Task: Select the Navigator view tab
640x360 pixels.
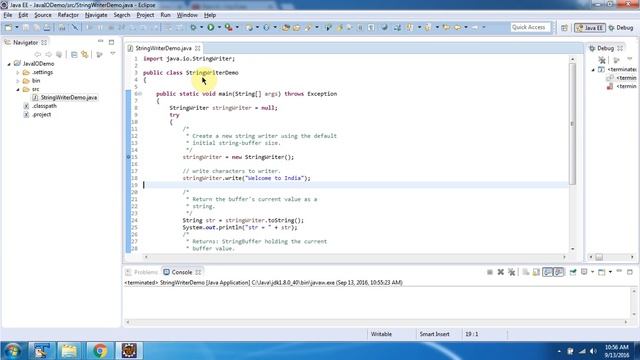Action: (25, 42)
